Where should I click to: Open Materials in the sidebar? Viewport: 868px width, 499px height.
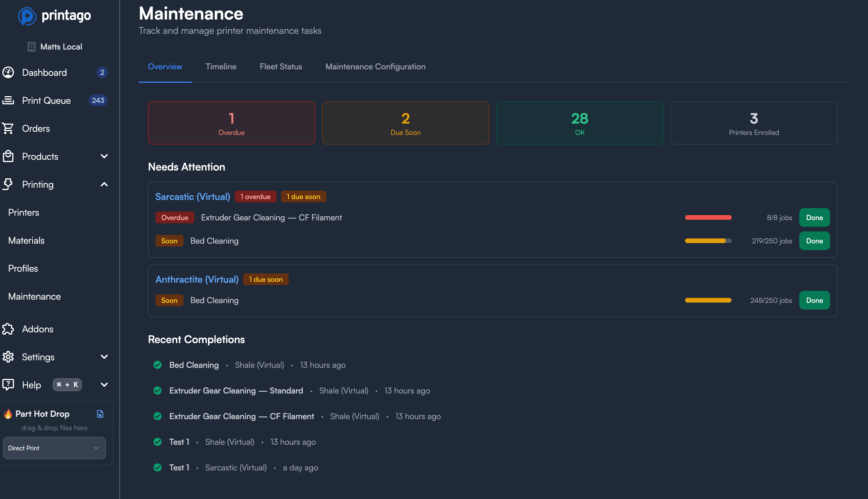pyautogui.click(x=27, y=240)
